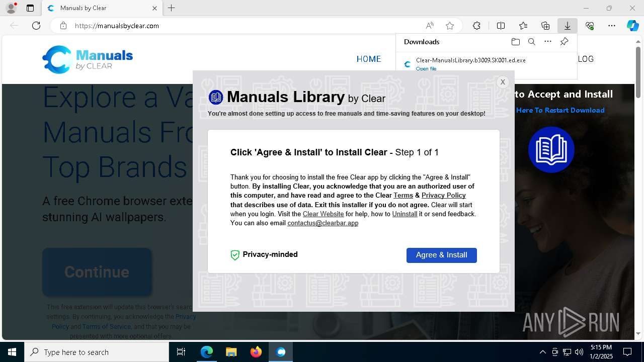The image size is (644, 362).
Task: Open Task View on taskbar
Action: pos(181,352)
